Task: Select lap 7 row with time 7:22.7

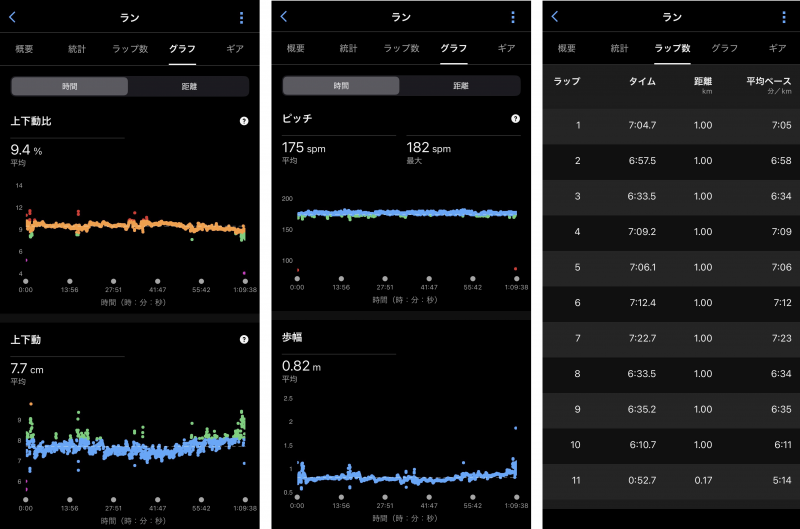Action: [671, 337]
